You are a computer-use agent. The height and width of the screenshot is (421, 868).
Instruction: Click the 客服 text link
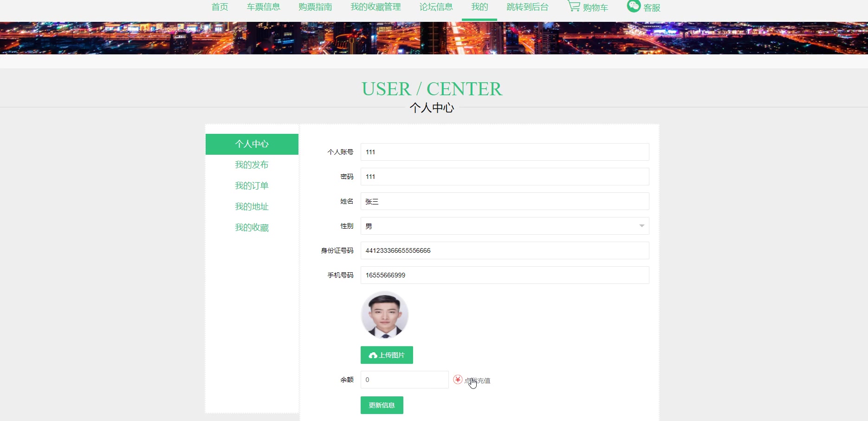click(652, 8)
